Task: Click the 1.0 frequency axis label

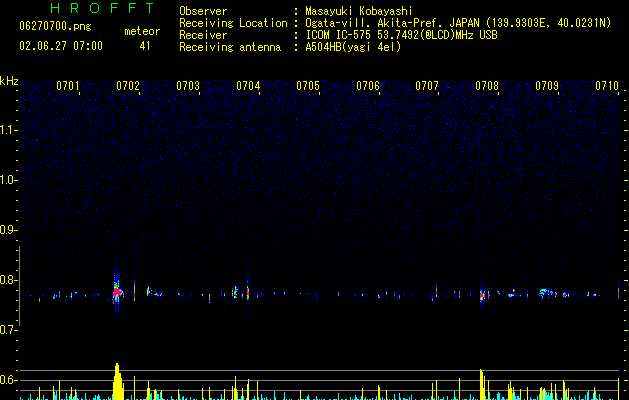Action: [8, 180]
